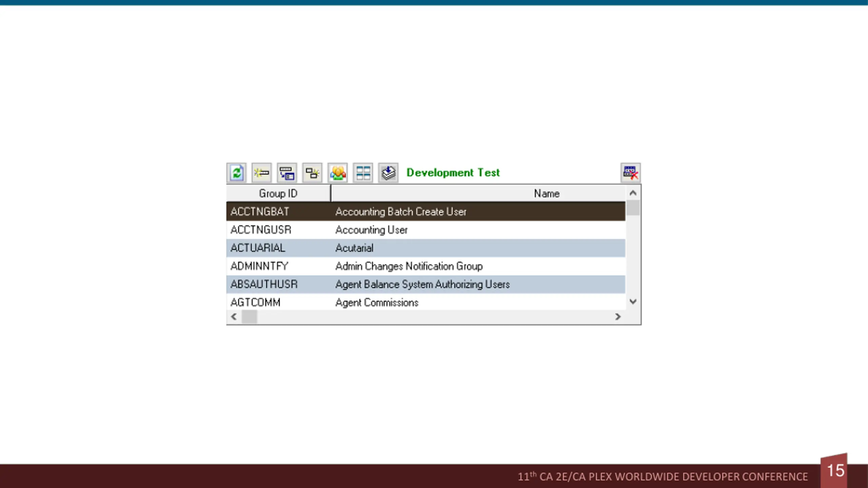Select the ACCTNGUSR group ID cell
Image resolution: width=868 pixels, height=488 pixels.
point(279,230)
